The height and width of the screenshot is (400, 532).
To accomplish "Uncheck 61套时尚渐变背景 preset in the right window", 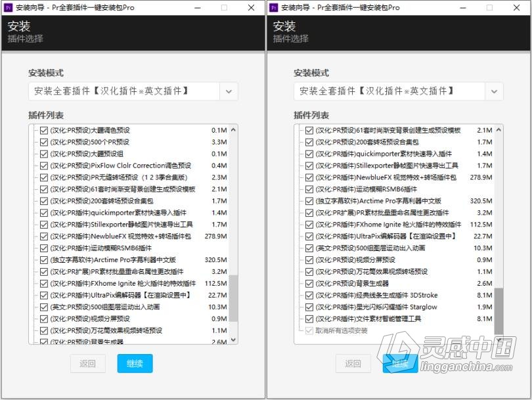I will [309, 130].
